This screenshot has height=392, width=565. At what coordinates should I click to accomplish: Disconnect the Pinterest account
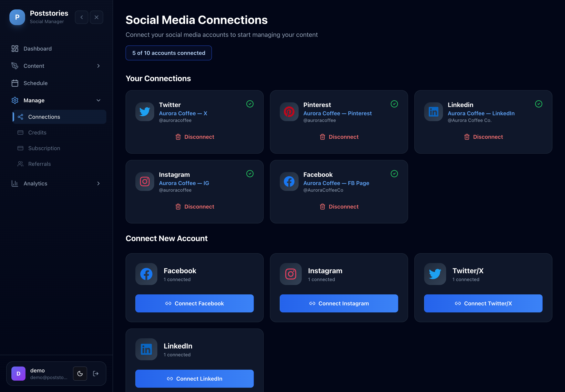pos(339,137)
